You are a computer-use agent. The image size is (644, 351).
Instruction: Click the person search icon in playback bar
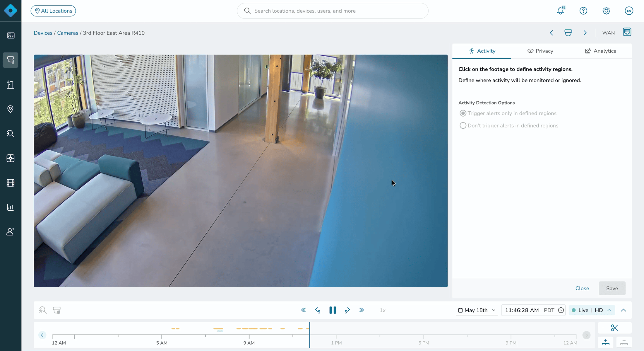point(43,310)
